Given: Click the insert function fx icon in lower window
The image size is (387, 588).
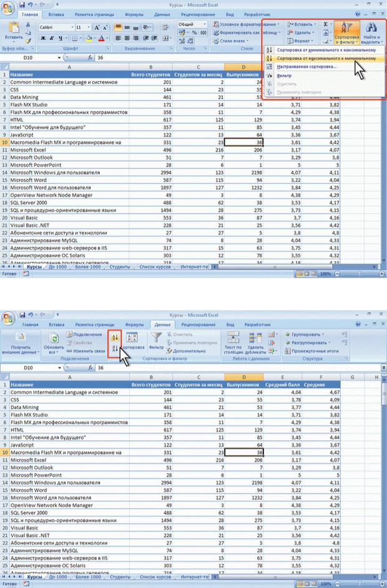Looking at the screenshot, I should [90, 368].
